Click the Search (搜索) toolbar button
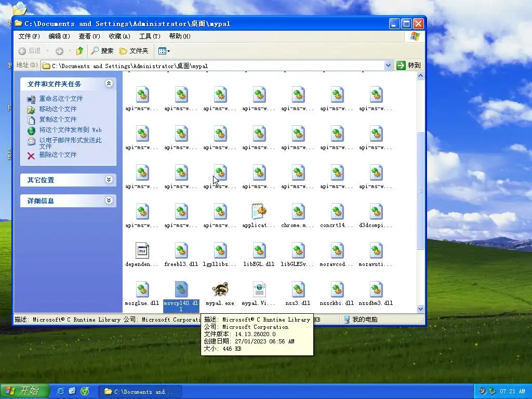Image resolution: width=532 pixels, height=399 pixels. (x=102, y=51)
